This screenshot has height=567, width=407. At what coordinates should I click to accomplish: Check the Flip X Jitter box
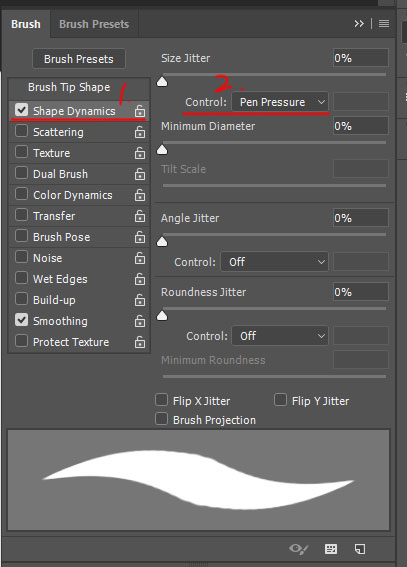[x=161, y=400]
